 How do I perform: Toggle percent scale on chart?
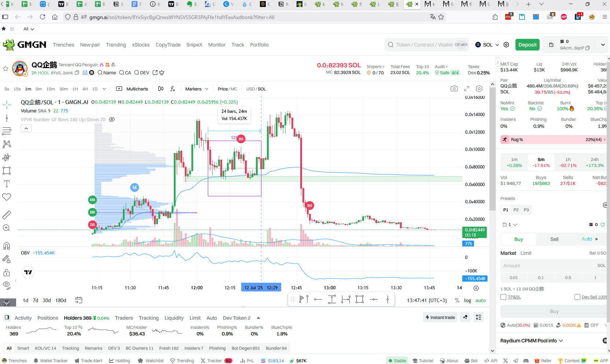point(457,300)
